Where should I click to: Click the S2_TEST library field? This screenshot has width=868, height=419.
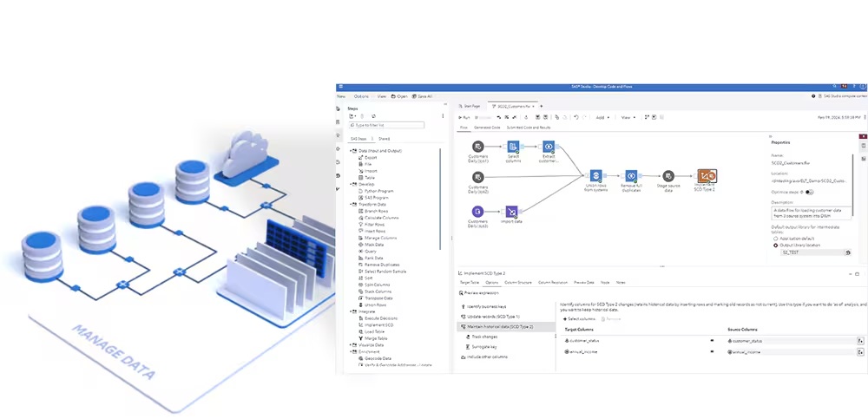(x=812, y=252)
